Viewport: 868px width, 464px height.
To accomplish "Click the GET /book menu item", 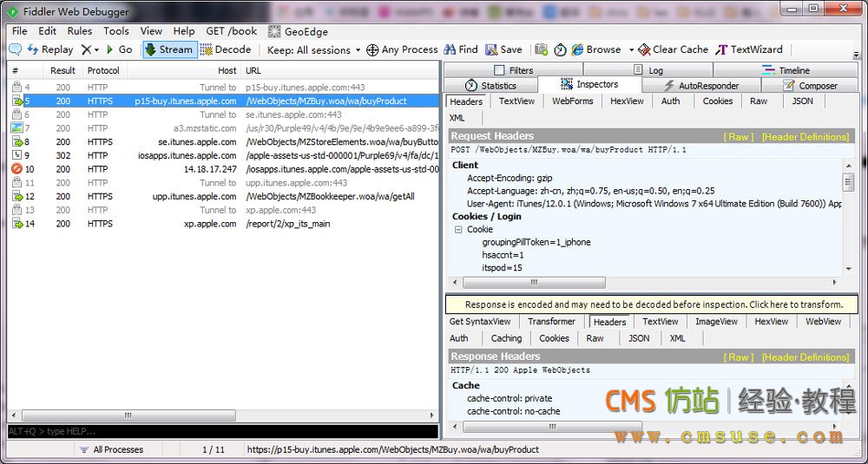I will tap(232, 31).
